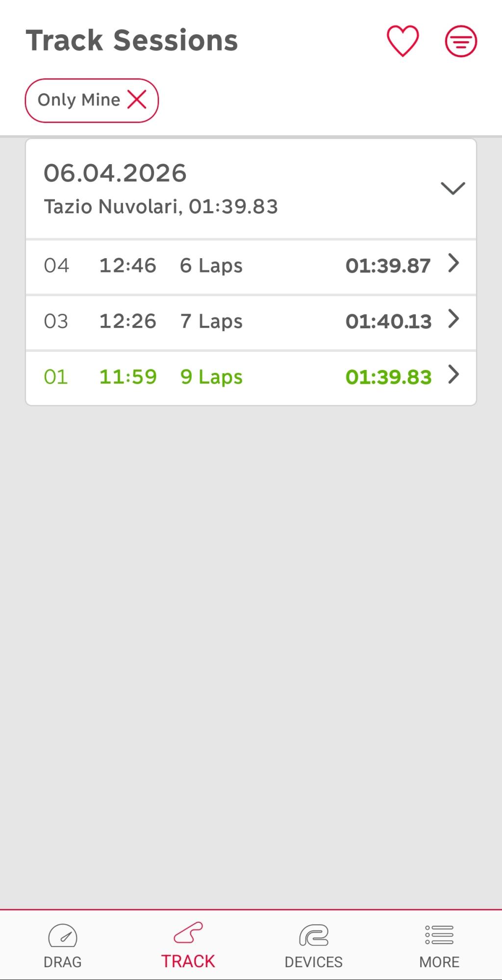Open the filter options icon
The image size is (502, 980).
461,41
